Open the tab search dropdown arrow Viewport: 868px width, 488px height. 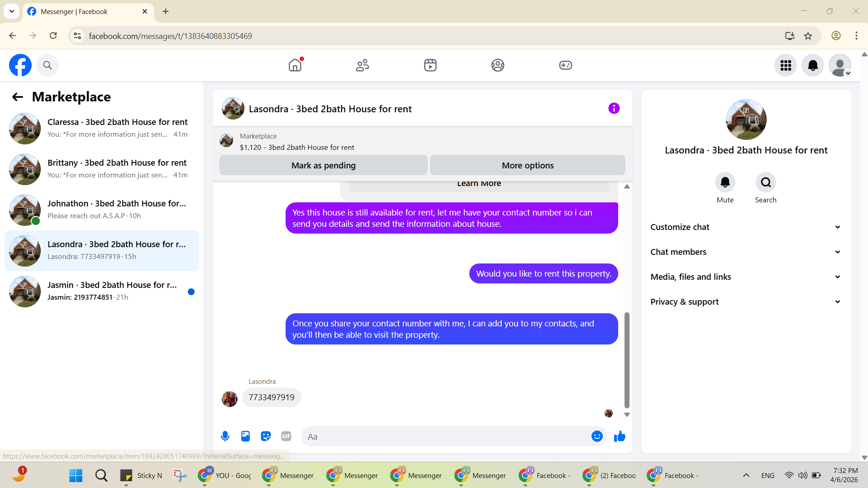tap(12, 11)
